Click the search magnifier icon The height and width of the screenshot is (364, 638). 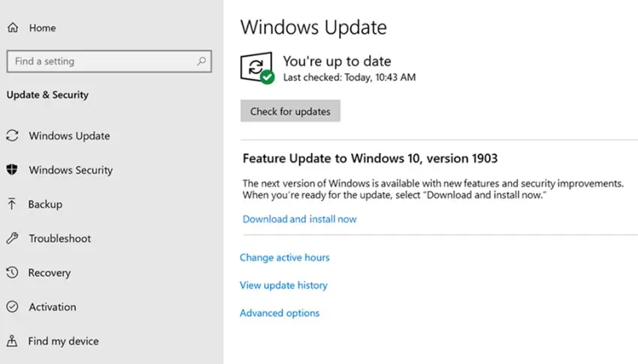point(202,61)
